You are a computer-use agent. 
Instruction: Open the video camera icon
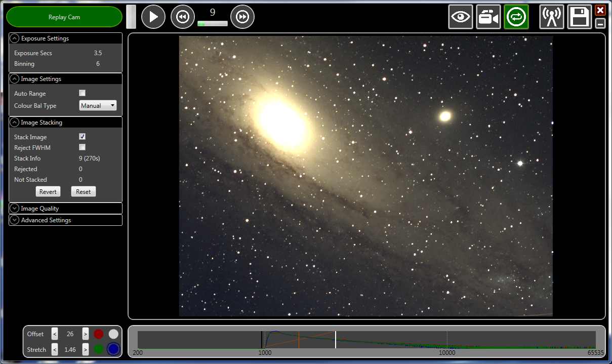(x=488, y=17)
